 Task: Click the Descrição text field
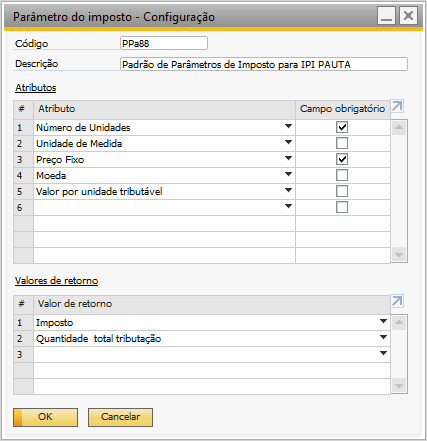pyautogui.click(x=264, y=64)
